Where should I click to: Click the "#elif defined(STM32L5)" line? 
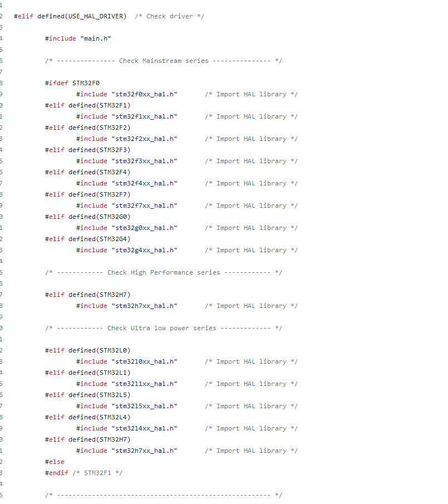pyautogui.click(x=88, y=395)
